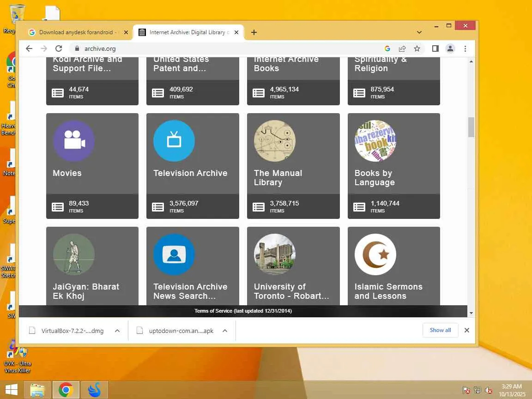Click list icon beside 875,954 items
Image resolution: width=532 pixels, height=399 pixels.
(359, 93)
